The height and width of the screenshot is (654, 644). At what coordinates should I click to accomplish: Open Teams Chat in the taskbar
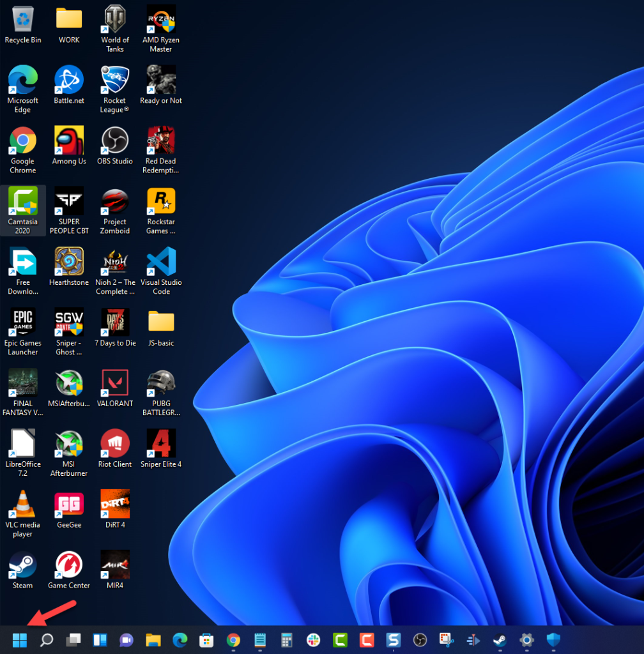coord(126,639)
